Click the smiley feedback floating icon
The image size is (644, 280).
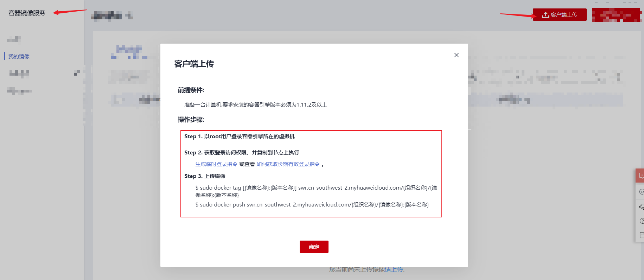pyautogui.click(x=641, y=192)
